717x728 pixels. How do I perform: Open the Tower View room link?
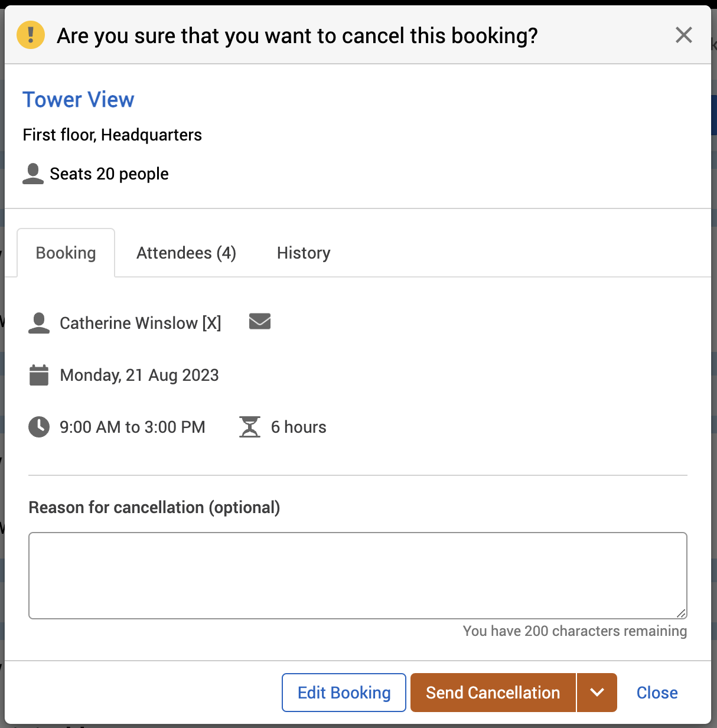point(79,100)
